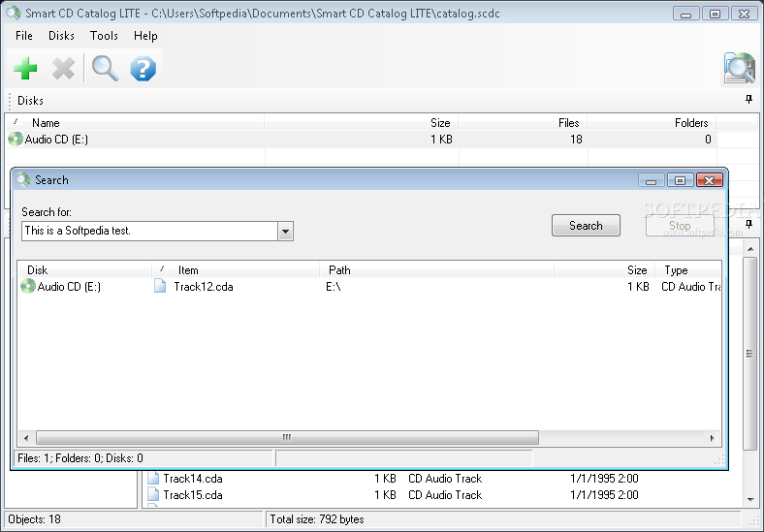
Task: Minimize the Search dialog
Action: coord(651,180)
